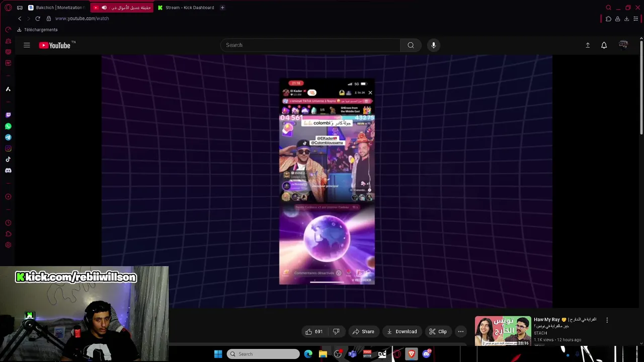Go back to previous page
This screenshot has width=644, height=362.
(x=20, y=19)
